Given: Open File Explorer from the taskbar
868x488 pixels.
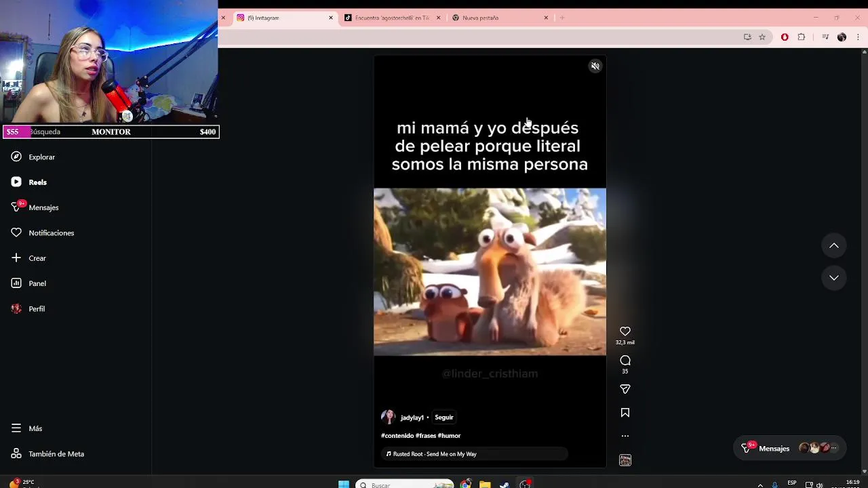Looking at the screenshot, I should pyautogui.click(x=485, y=484).
